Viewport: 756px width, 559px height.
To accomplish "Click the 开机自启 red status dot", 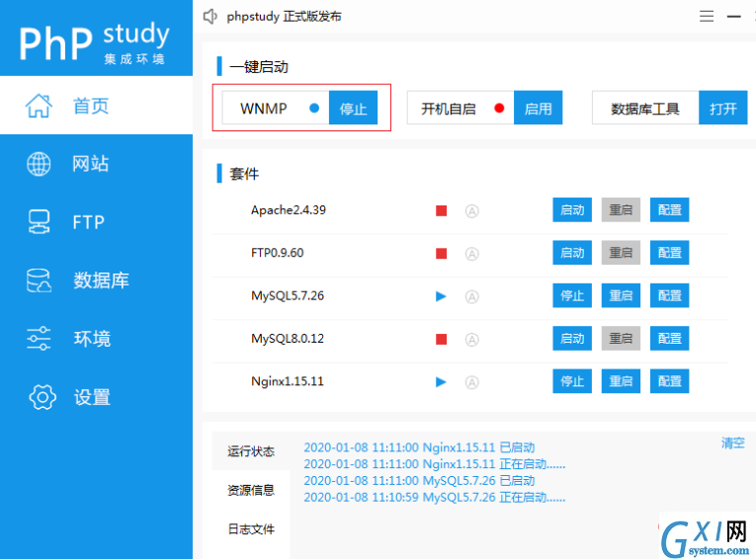I will tap(499, 108).
